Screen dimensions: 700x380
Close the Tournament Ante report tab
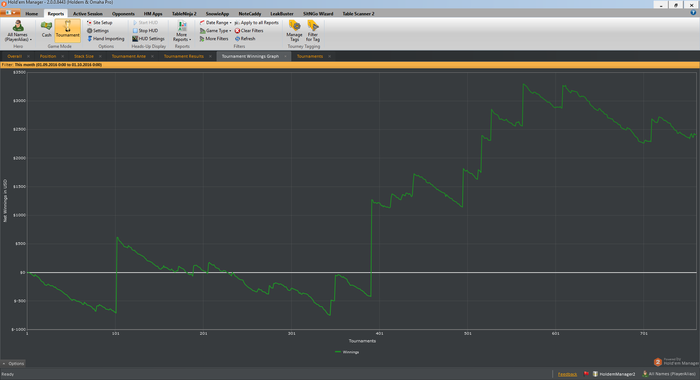click(x=152, y=56)
